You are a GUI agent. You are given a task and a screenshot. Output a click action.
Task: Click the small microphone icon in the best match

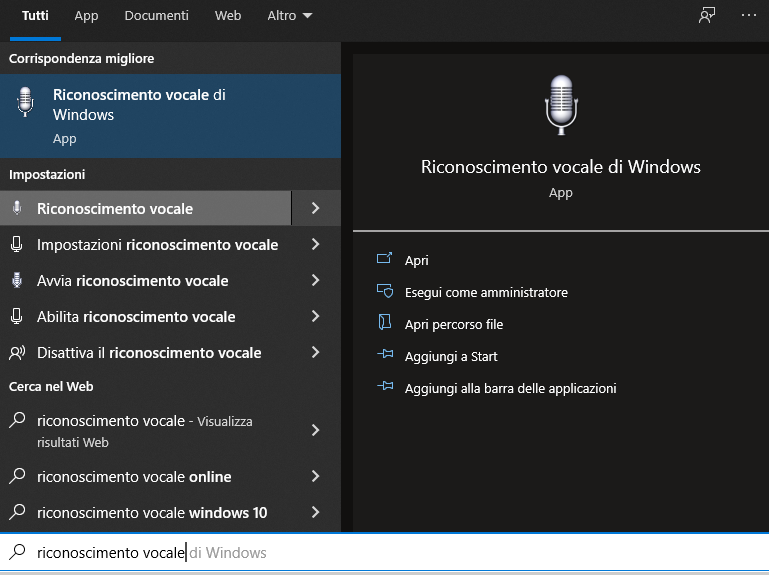click(x=25, y=102)
